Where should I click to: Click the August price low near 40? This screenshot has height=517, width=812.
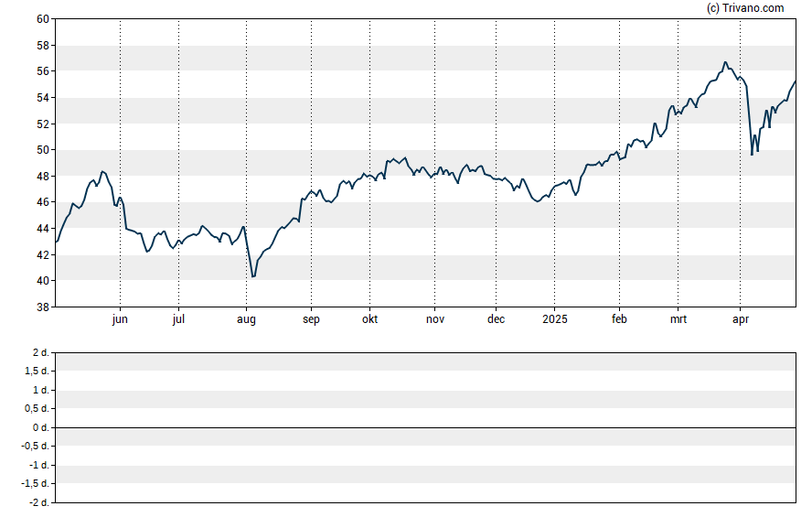pos(253,276)
